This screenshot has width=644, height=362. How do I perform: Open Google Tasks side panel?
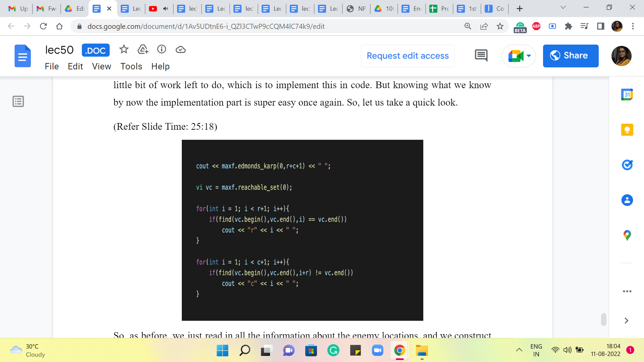[x=627, y=165]
